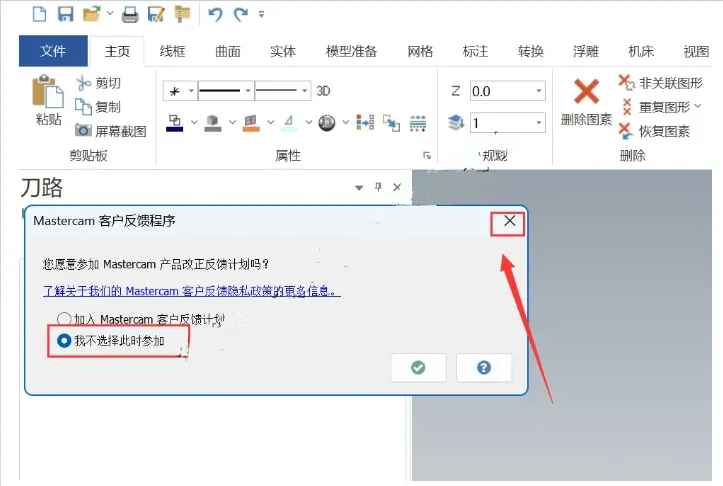This screenshot has width=723, height=486.
Task: Click the wireframe color swatch icon
Action: tap(175, 123)
